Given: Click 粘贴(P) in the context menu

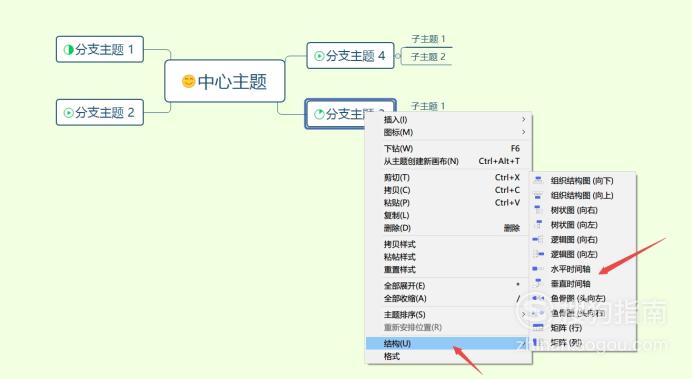Looking at the screenshot, I should tap(448, 203).
